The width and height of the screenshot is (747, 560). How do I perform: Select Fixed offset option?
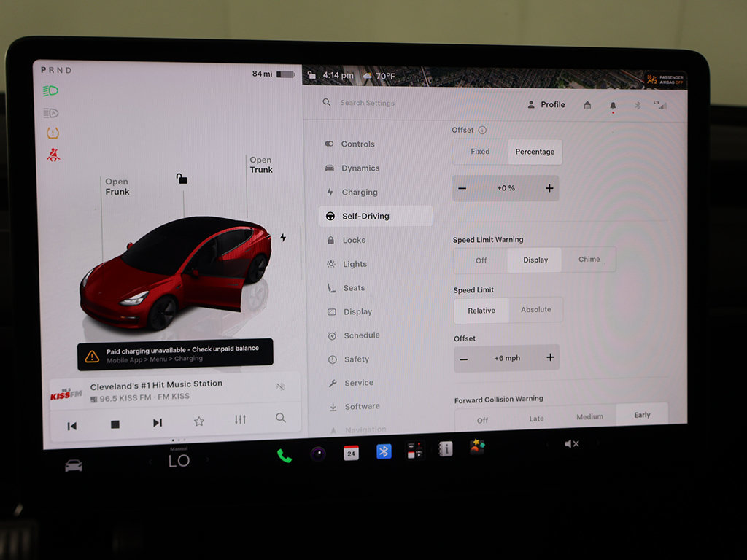tap(480, 152)
